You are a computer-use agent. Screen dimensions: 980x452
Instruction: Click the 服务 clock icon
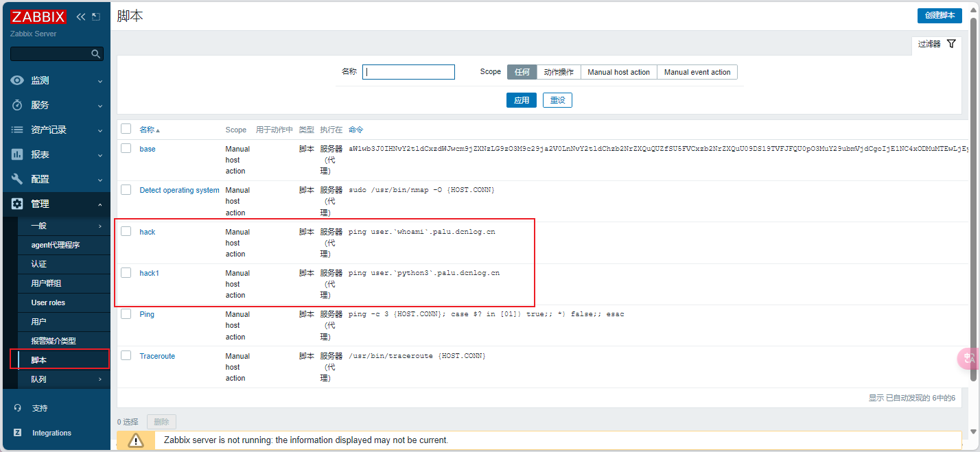(x=17, y=105)
